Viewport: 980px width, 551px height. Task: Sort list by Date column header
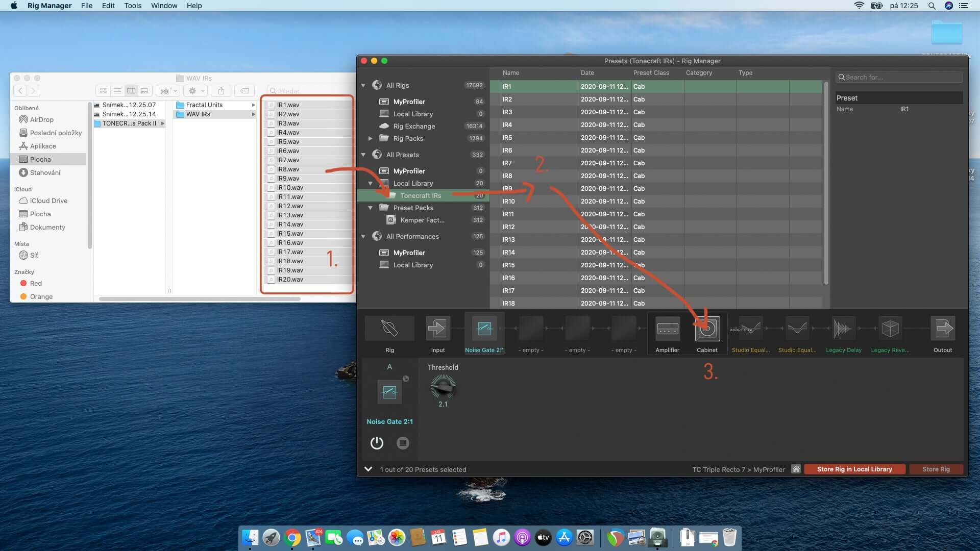coord(587,73)
